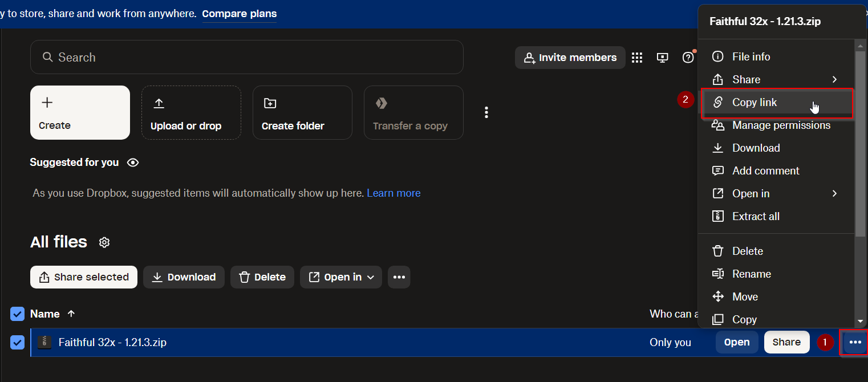The height and width of the screenshot is (382, 868).
Task: Sort by Name arrow icon
Action: point(71,314)
